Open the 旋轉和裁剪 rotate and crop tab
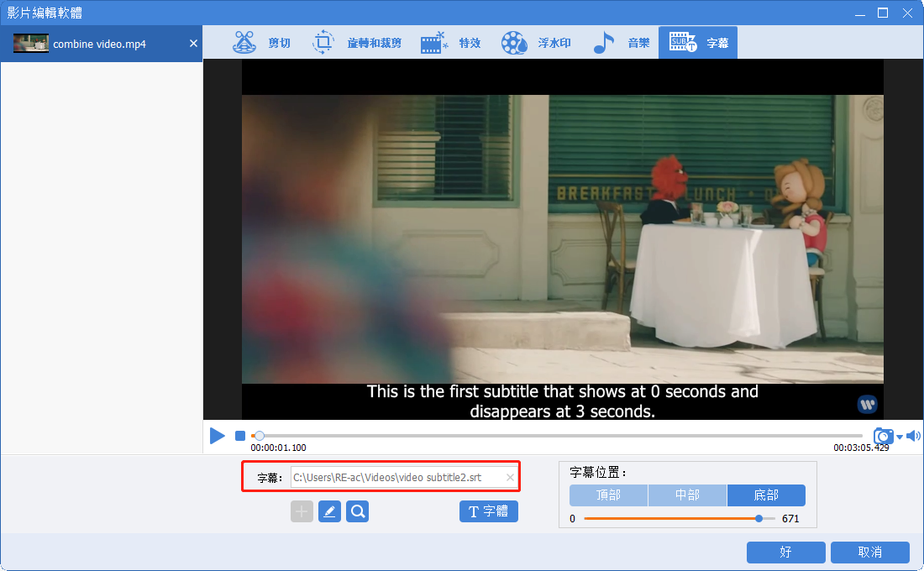 pos(356,43)
